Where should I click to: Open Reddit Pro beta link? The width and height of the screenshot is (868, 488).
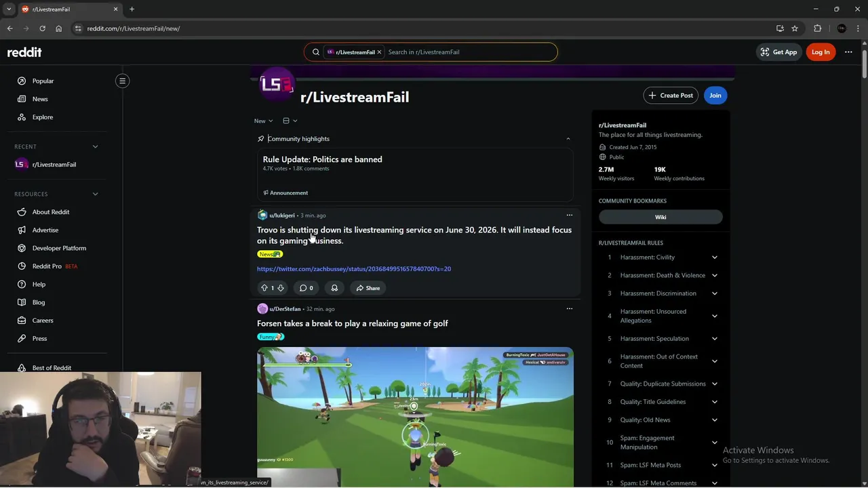54,266
